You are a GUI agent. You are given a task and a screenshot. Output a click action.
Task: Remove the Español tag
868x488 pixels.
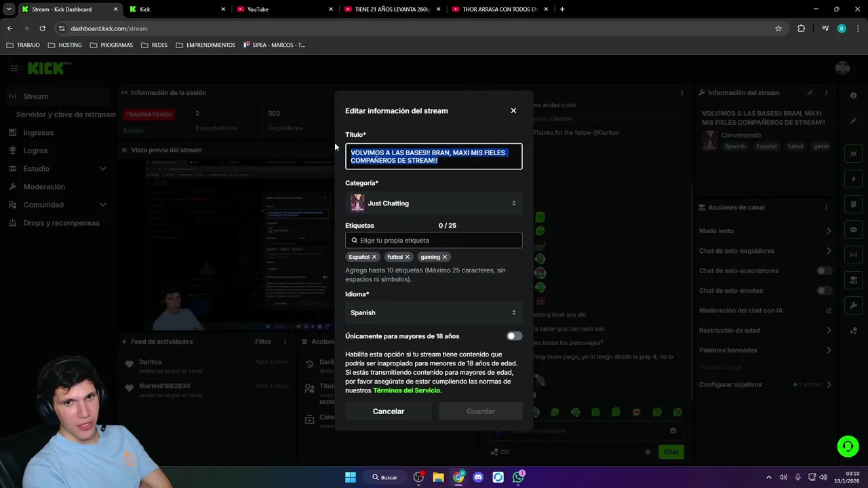pyautogui.click(x=374, y=257)
